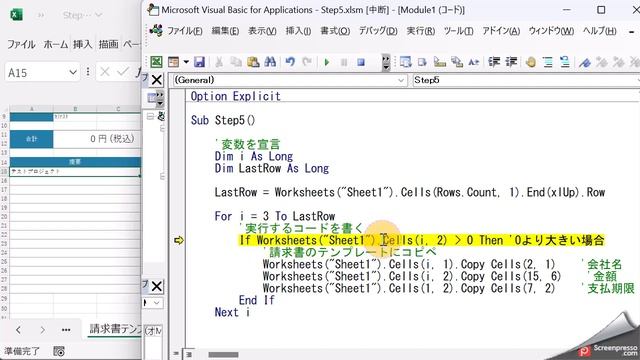Open the 編集(E) menu
Screen dimensions: 640x360
click(x=225, y=31)
